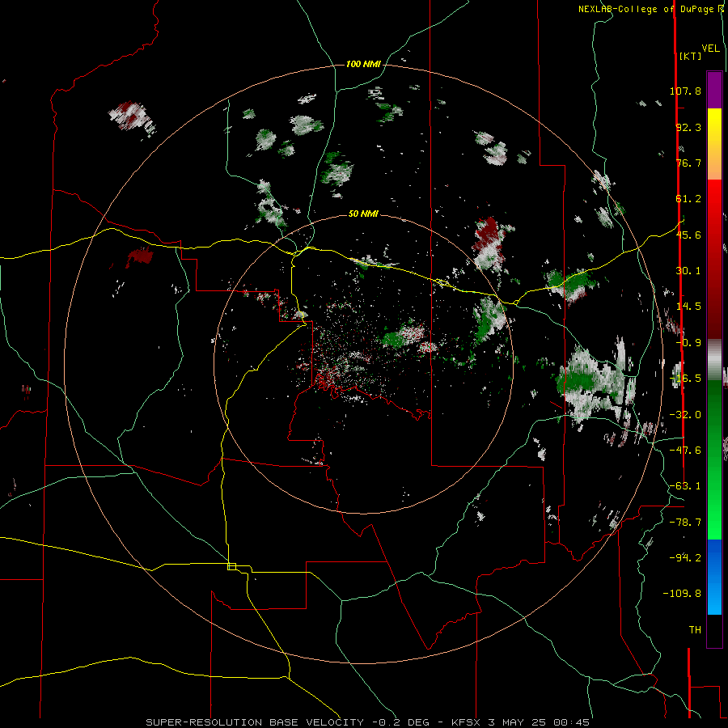728x728 pixels.
Task: Click the -63.1 scale value
Action: point(685,486)
